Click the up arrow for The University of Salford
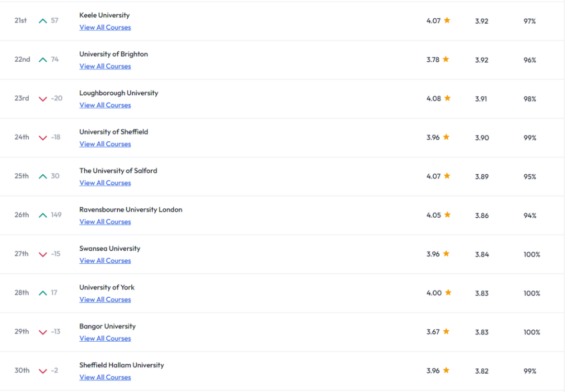Image resolution: width=565 pixels, height=392 pixels. pos(43,176)
